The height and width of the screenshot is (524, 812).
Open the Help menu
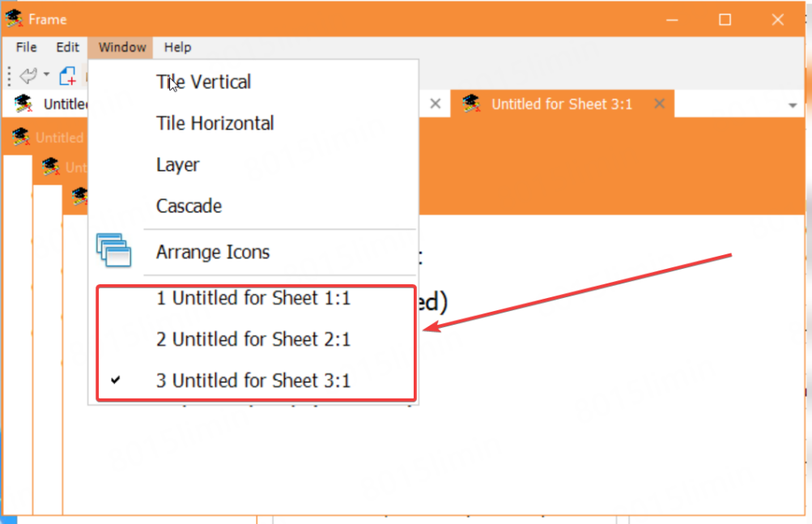tap(177, 47)
